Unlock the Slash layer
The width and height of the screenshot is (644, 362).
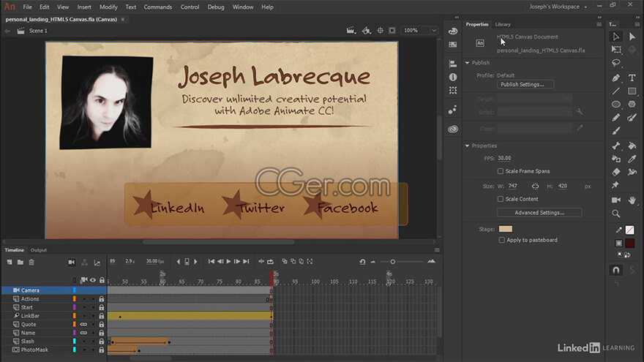point(102,342)
